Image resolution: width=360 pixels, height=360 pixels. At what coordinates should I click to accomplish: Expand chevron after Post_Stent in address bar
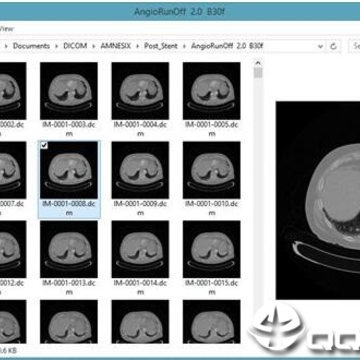[x=184, y=46]
